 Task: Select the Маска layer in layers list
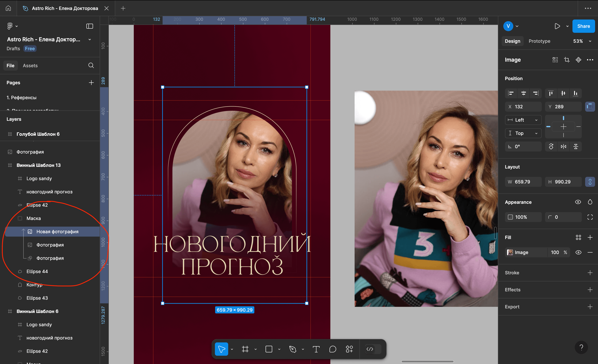point(33,218)
